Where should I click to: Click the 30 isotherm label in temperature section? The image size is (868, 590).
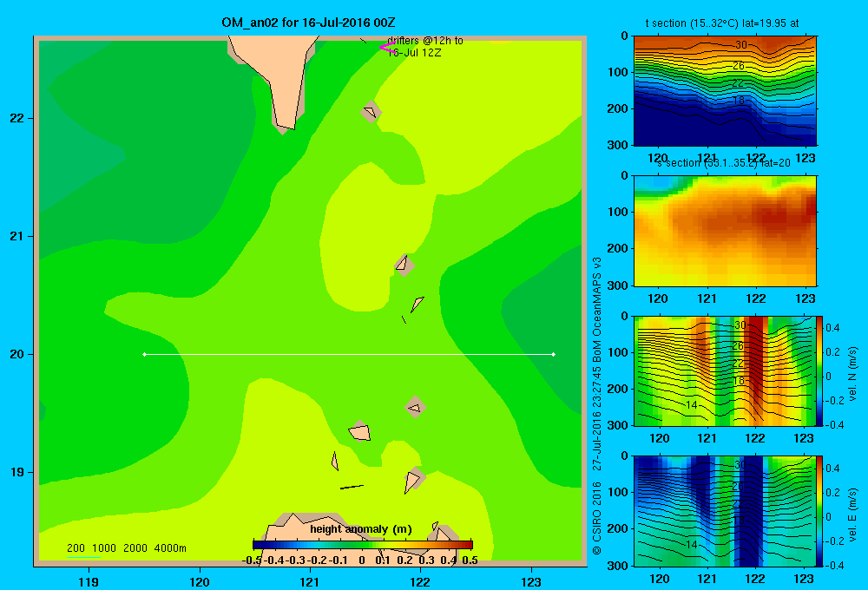740,45
